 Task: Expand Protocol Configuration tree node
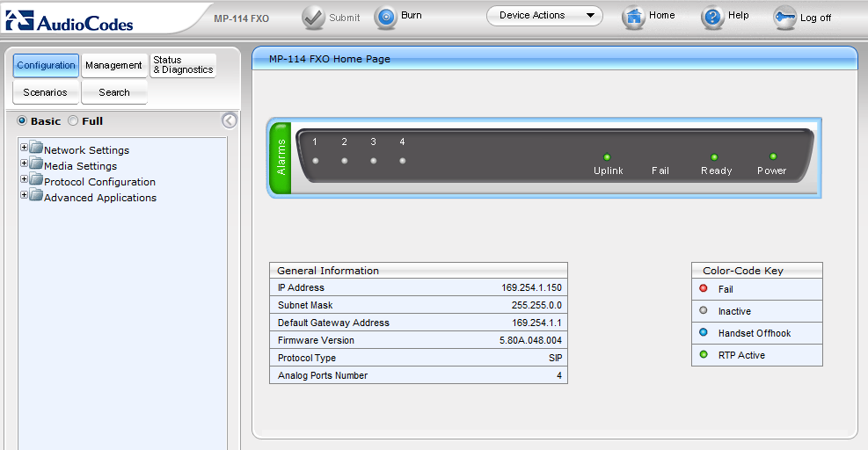tap(24, 178)
